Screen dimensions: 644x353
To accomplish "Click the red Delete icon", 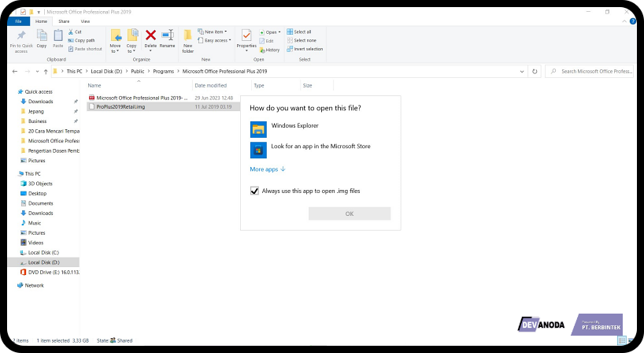I will tap(150, 35).
